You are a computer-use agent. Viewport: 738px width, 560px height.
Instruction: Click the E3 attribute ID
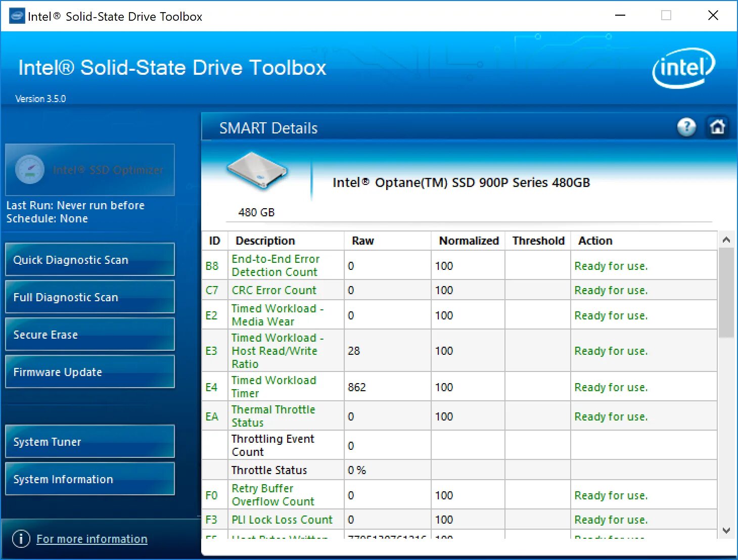point(211,351)
